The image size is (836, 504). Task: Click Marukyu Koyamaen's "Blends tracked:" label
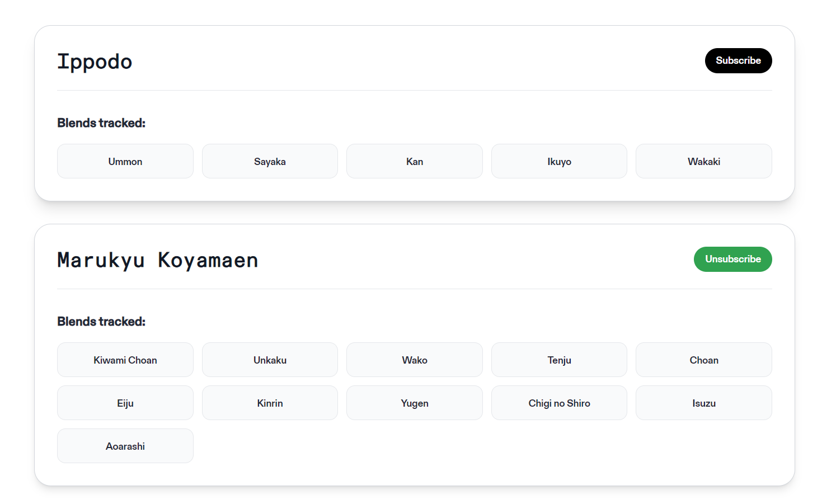101,322
